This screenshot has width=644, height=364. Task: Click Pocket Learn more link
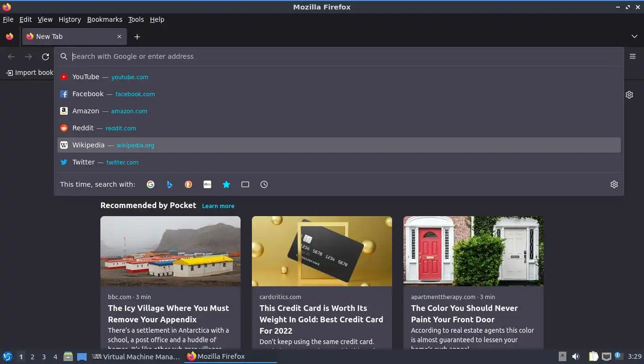218,206
